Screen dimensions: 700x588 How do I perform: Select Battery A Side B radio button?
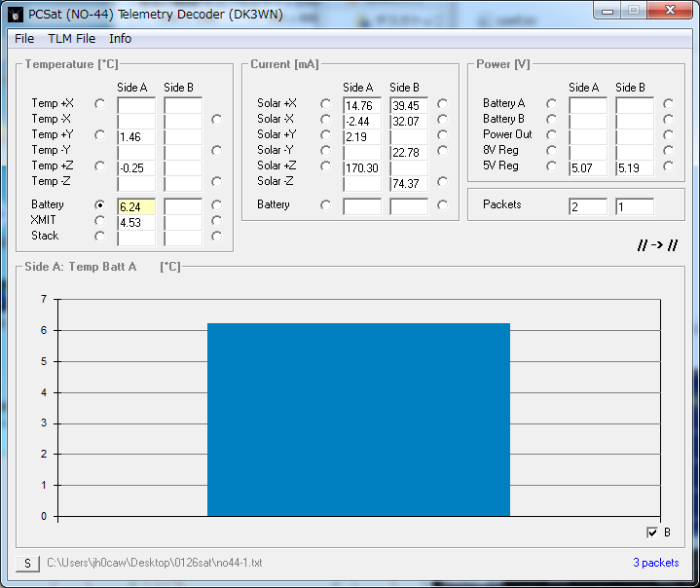[668, 104]
